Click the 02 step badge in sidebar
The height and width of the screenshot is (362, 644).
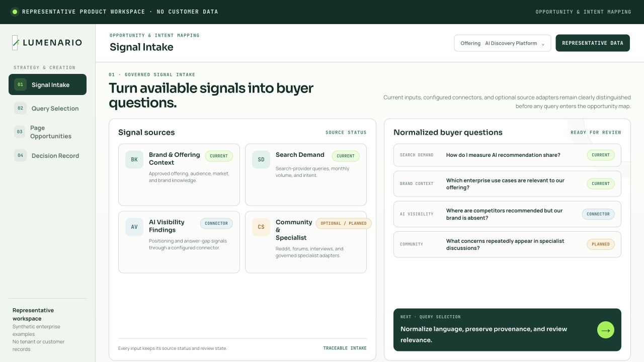20,108
